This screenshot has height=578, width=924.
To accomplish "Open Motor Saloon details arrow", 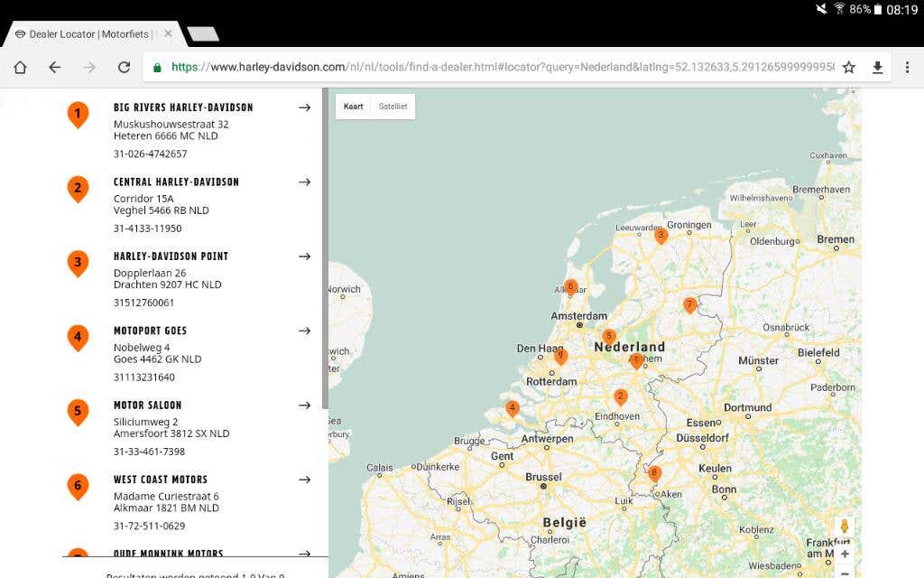I will [x=304, y=406].
